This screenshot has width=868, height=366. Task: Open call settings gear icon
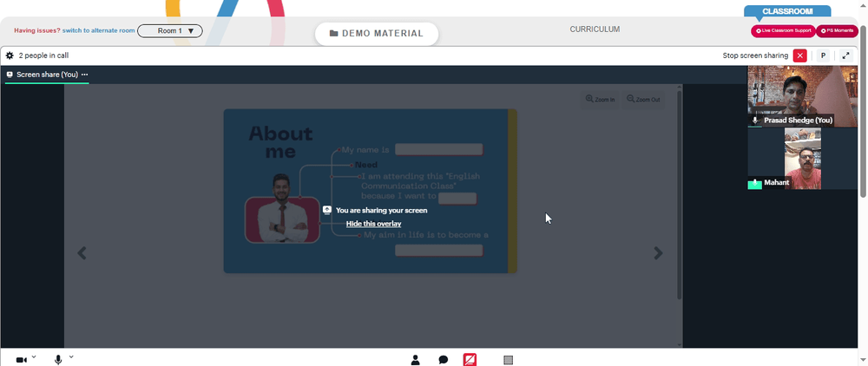(x=10, y=56)
